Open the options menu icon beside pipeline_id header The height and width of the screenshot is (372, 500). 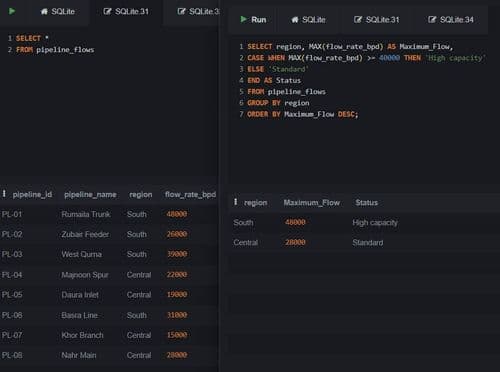point(4,194)
